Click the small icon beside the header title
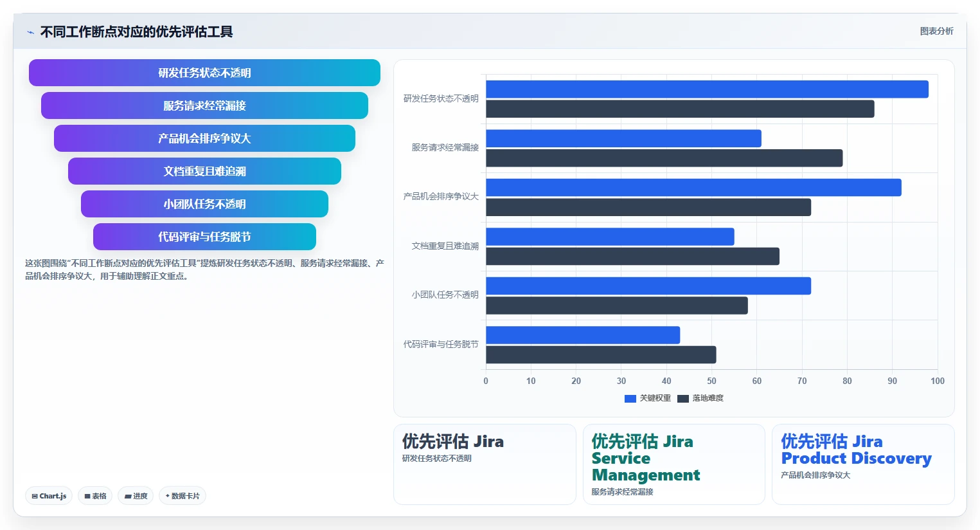The image size is (980, 530). pyautogui.click(x=30, y=32)
